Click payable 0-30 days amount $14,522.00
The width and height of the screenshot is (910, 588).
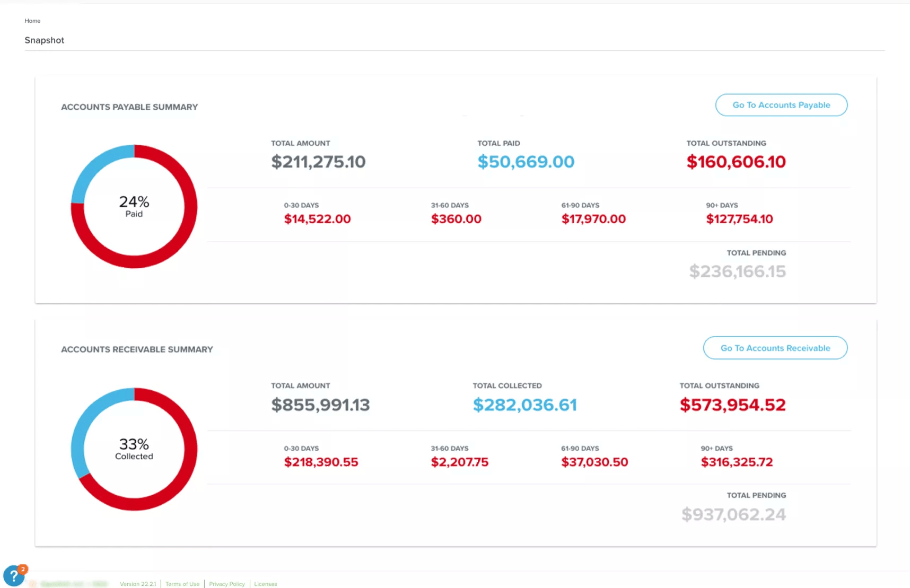coord(317,219)
